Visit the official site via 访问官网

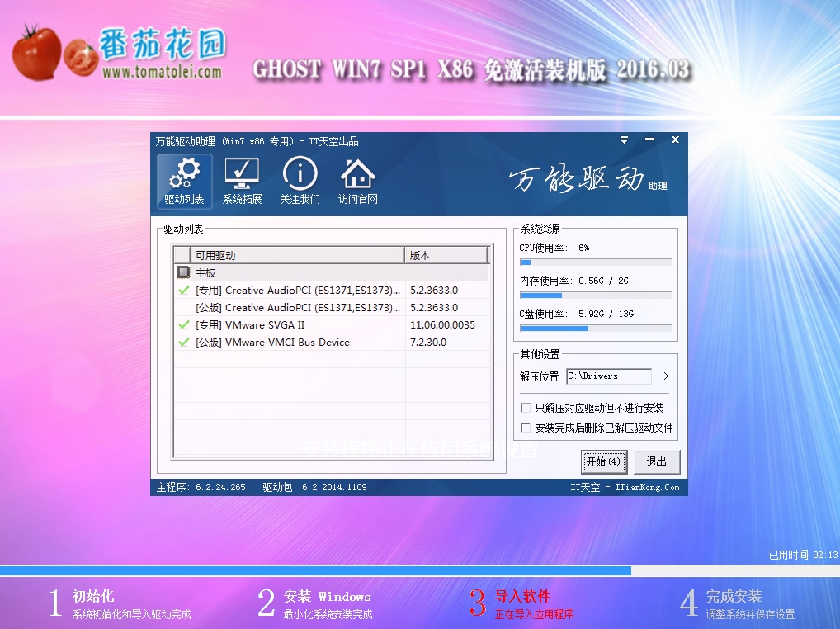pyautogui.click(x=358, y=181)
